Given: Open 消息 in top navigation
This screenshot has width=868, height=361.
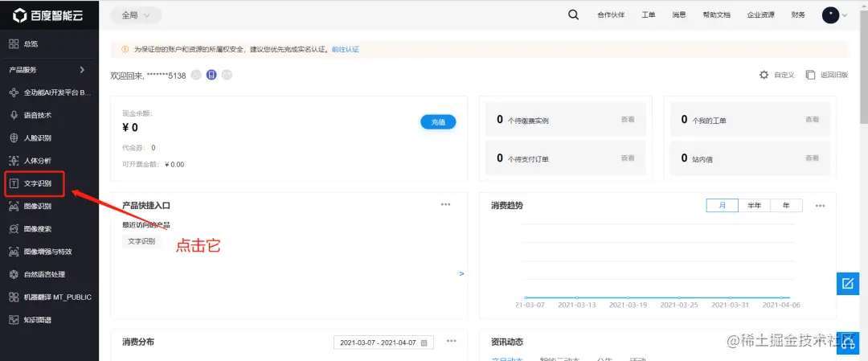Looking at the screenshot, I should click(678, 15).
